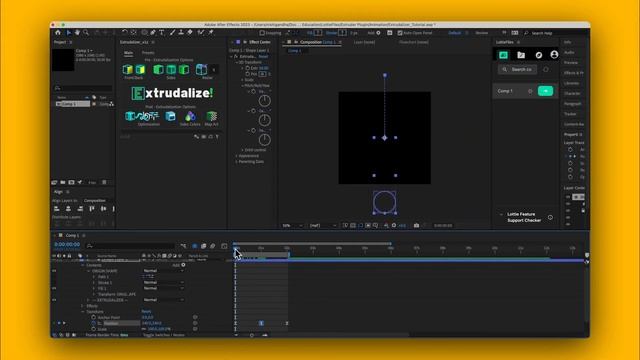This screenshot has height=360, width=640.
Task: Select the Eraser tool
Action: 190,32
